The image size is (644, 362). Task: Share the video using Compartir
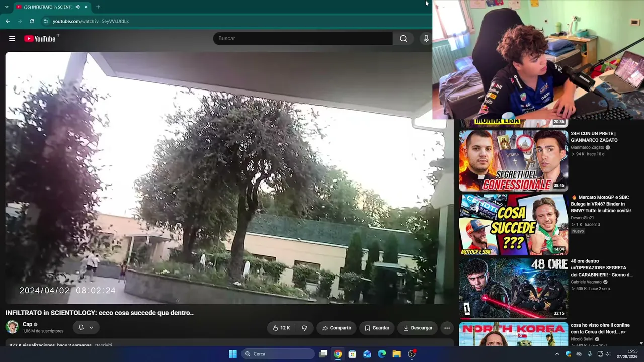337,328
